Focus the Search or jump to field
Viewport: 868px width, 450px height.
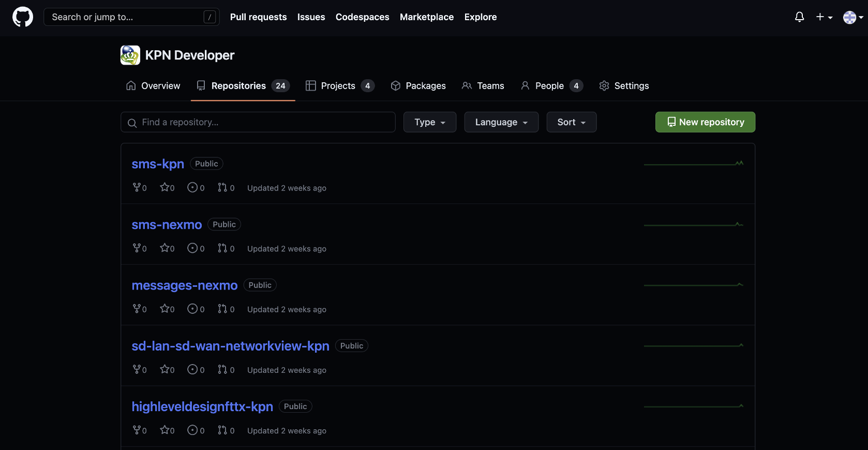tap(131, 17)
